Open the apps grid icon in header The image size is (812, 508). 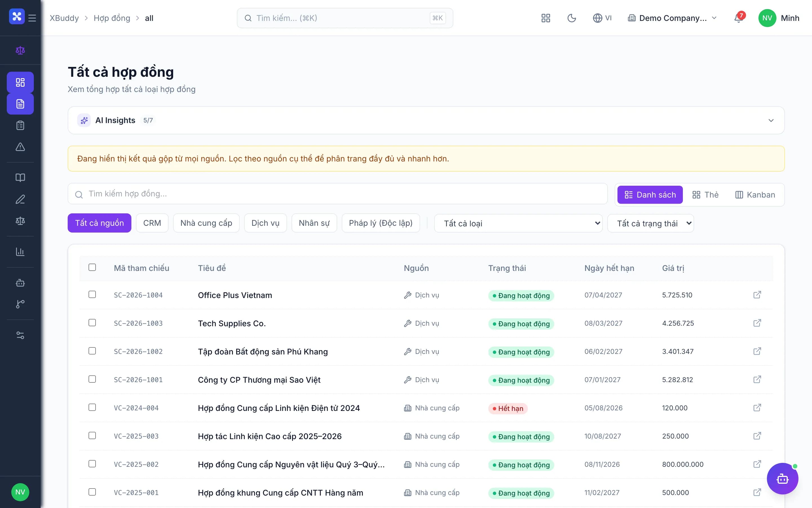[x=546, y=18]
